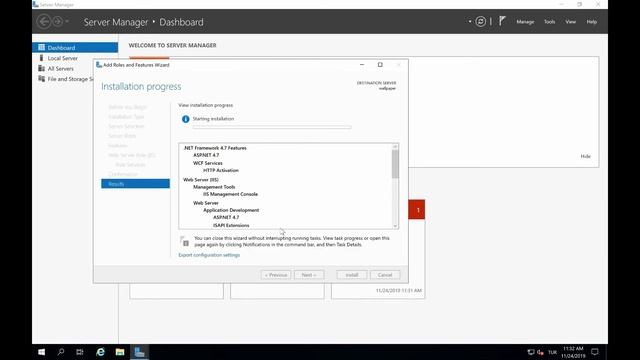Screen dimensions: 640x360
Task: Click the back navigation arrow in Server Manager
Action: click(44, 22)
